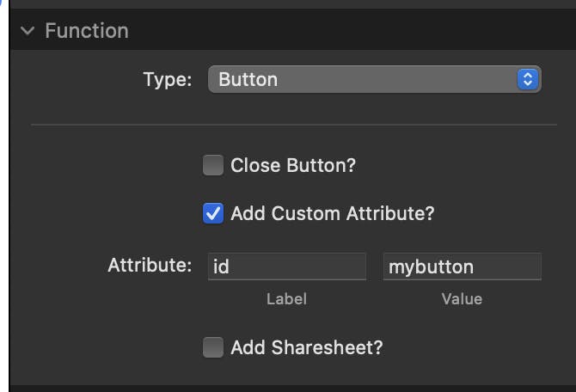Click the 'Add Sharesheet?' label text
This screenshot has width=576, height=392.
click(x=306, y=348)
